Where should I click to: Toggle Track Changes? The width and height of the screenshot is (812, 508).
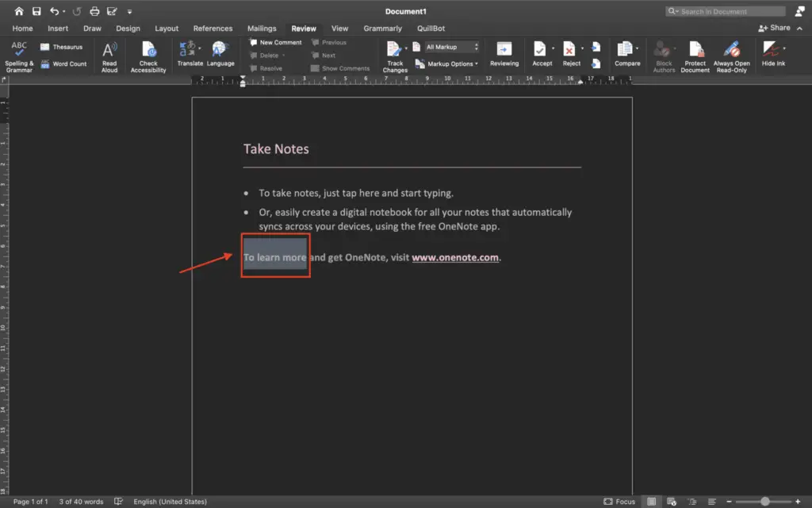[395, 56]
